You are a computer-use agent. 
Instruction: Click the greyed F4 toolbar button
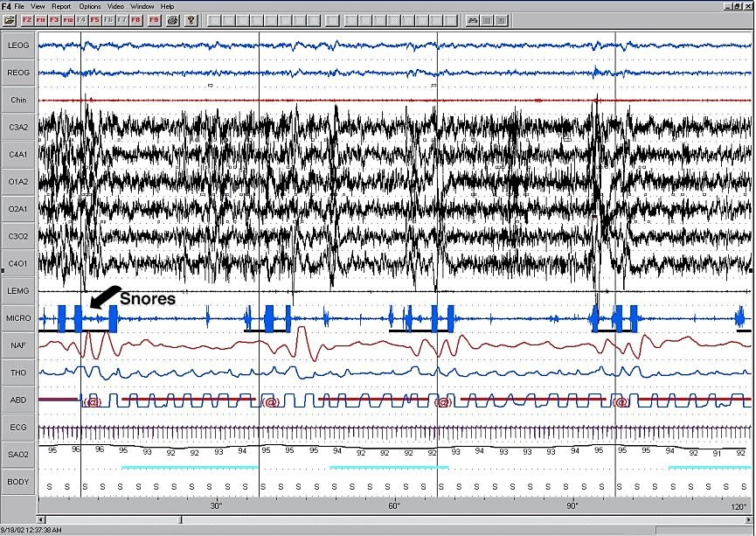[x=81, y=20]
